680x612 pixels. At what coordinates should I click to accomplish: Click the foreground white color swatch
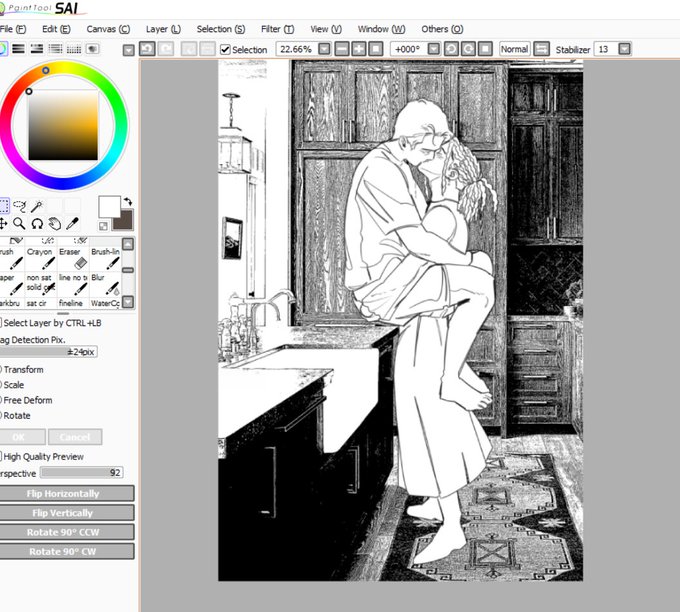tap(109, 206)
